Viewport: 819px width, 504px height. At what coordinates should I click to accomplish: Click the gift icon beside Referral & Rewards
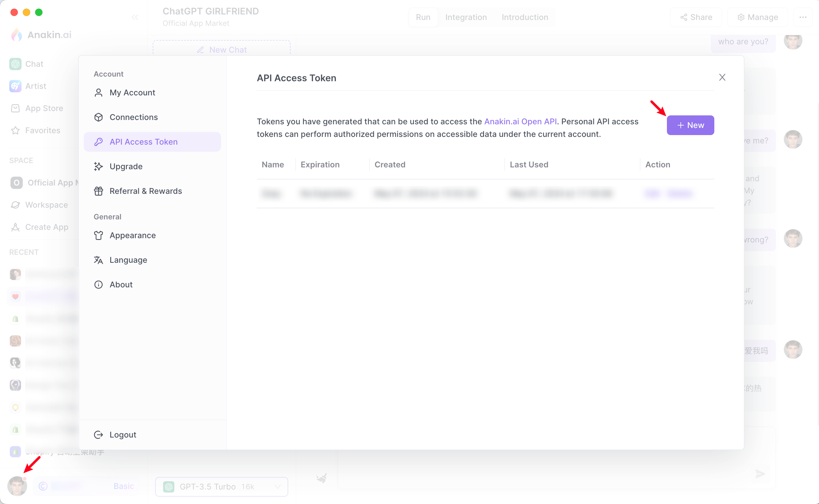pos(99,191)
